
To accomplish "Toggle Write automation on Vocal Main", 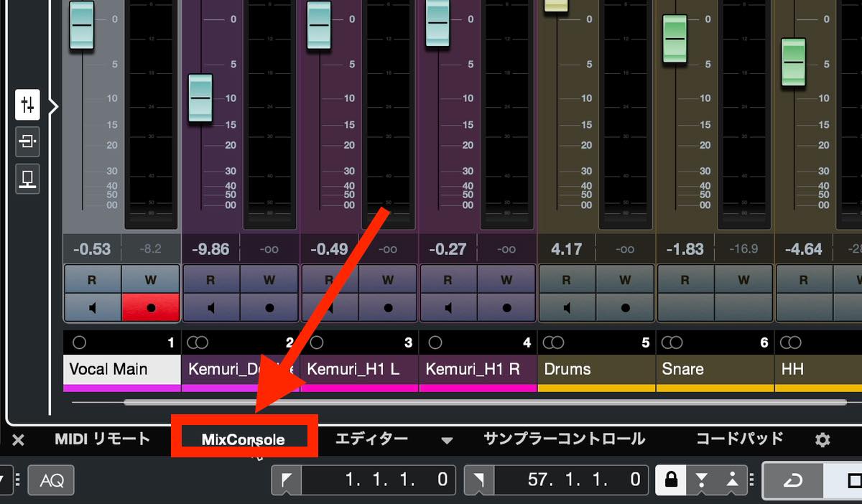I will pos(150,279).
